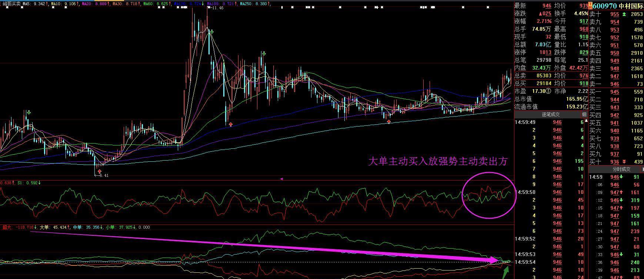644x279 pixels.
Task: Click the 中单: 35.356 label
Action: click(88, 227)
